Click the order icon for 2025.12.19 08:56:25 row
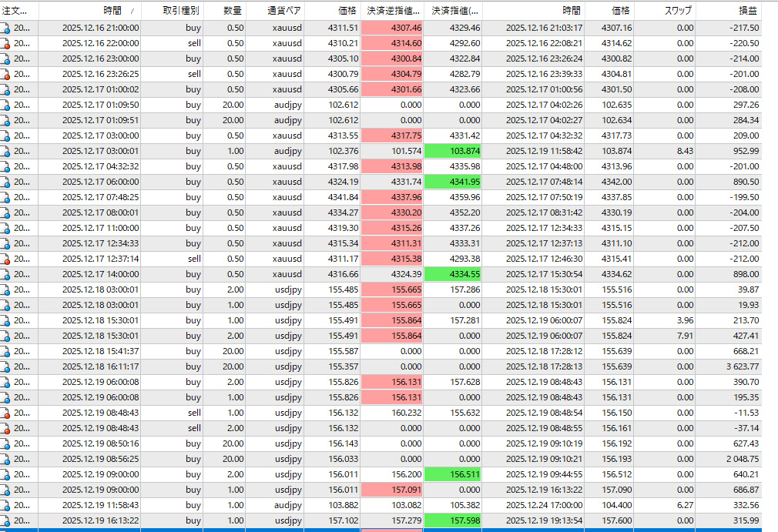 point(5,459)
